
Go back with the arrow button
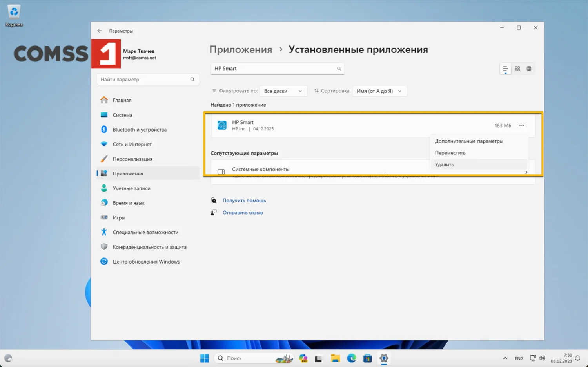[100, 31]
